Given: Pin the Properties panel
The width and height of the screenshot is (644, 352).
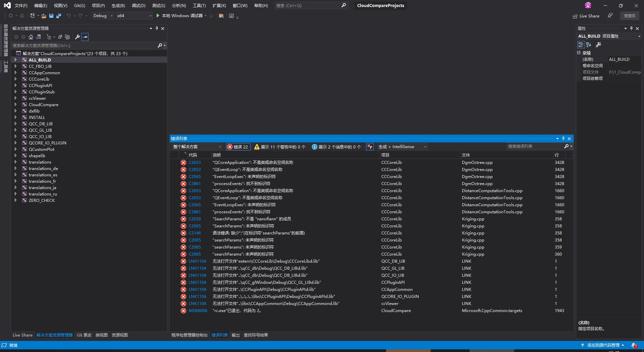Looking at the screenshot, I should point(631,29).
